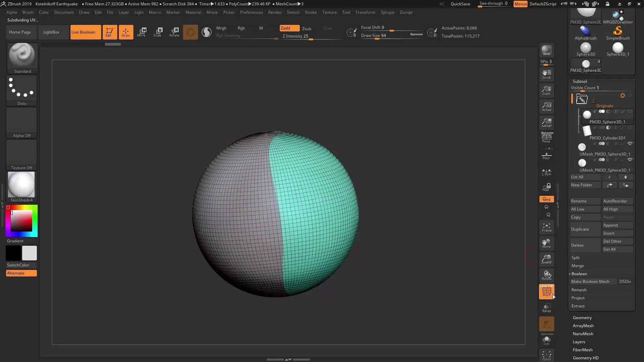644x362 pixels.
Task: Expand the Geometry palette section
Action: (582, 318)
